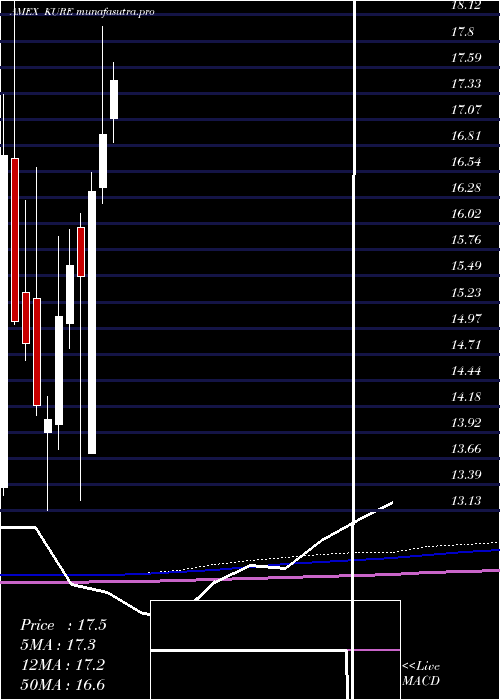The height and width of the screenshot is (700, 500).
Task: Click the 17.59 price axis label
Action: 466,58
